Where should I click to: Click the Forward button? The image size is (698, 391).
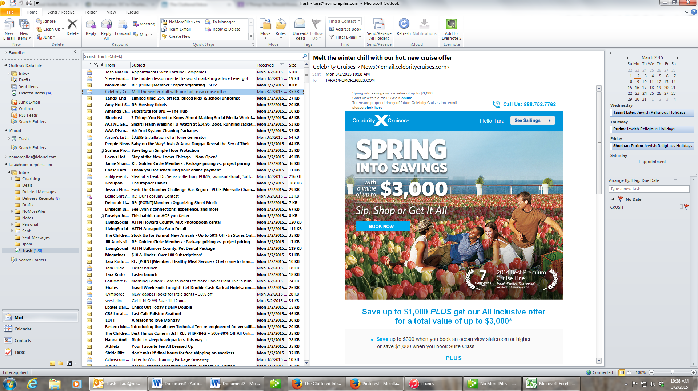122,28
